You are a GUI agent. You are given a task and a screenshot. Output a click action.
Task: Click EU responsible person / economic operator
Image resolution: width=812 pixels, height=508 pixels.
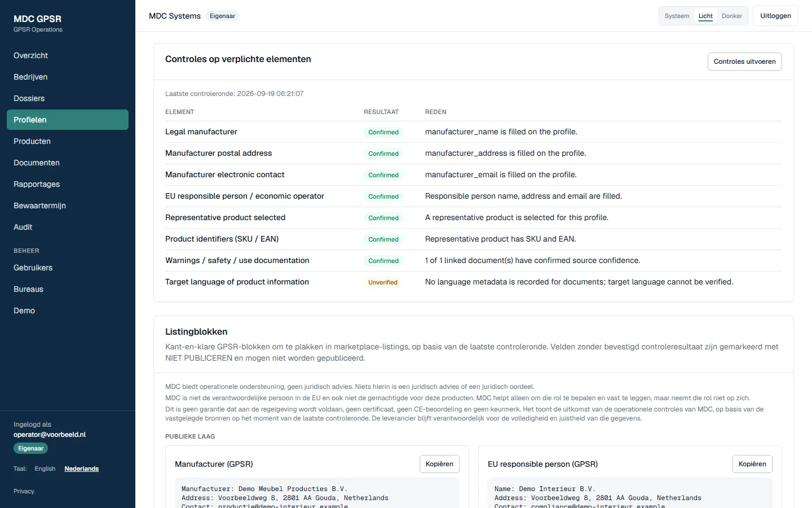click(x=245, y=196)
